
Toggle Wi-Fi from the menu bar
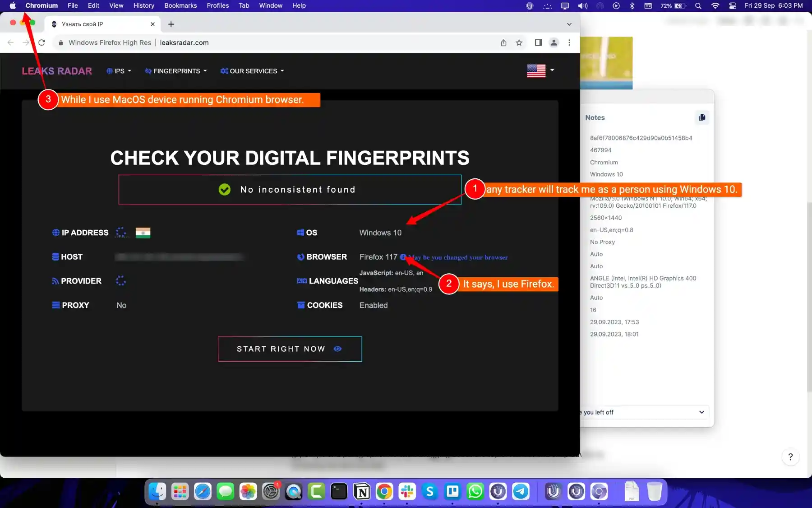[715, 6]
